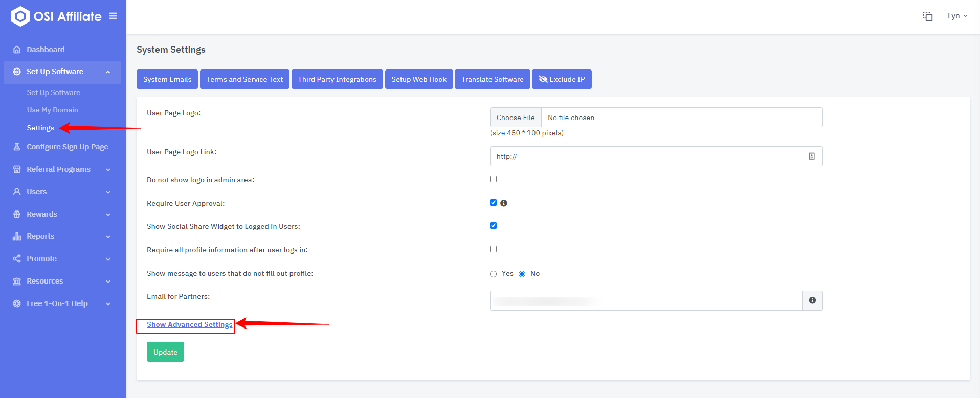Expand the Promote menu chevron
The image size is (980, 398).
point(108,259)
